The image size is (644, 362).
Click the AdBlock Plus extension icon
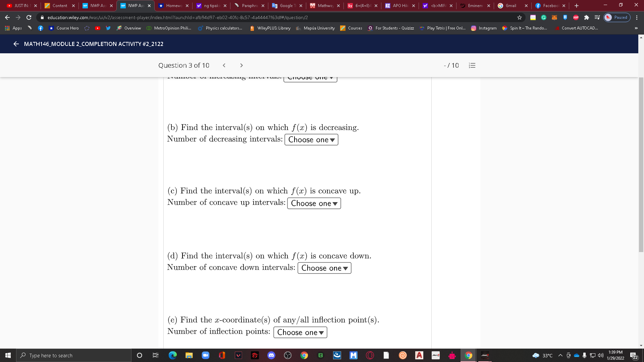(x=576, y=17)
